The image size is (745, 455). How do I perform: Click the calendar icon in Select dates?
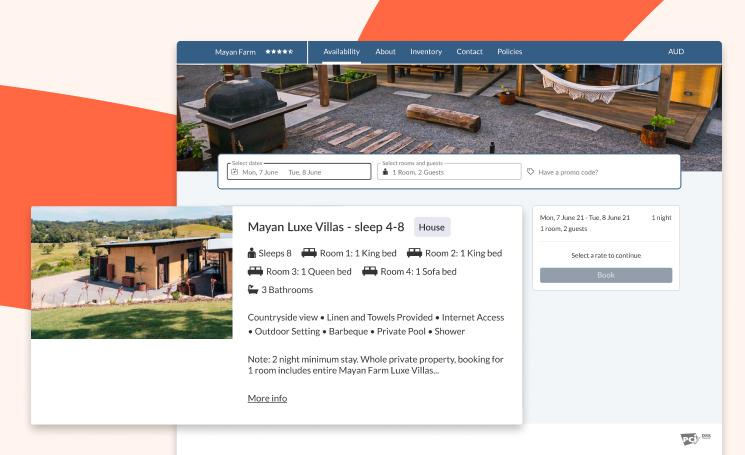click(x=235, y=172)
